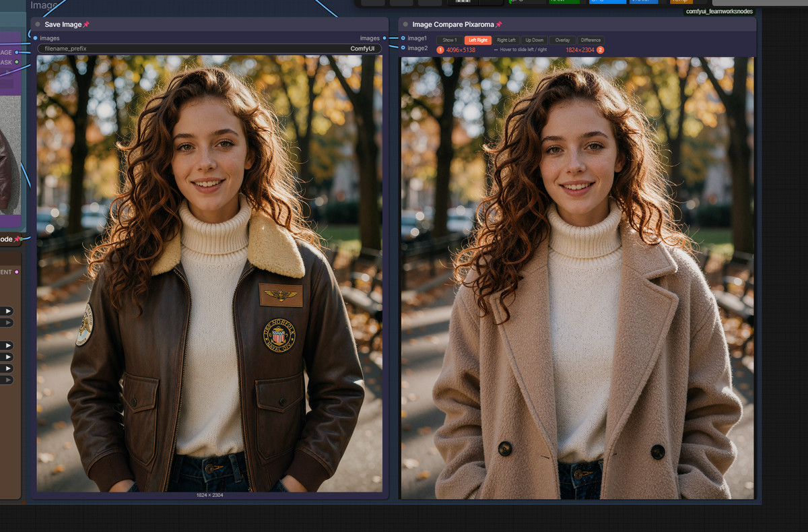Click the beige coat image in Image Compare Pixaroma
Image resolution: width=808 pixels, height=532 pixels.
578,278
